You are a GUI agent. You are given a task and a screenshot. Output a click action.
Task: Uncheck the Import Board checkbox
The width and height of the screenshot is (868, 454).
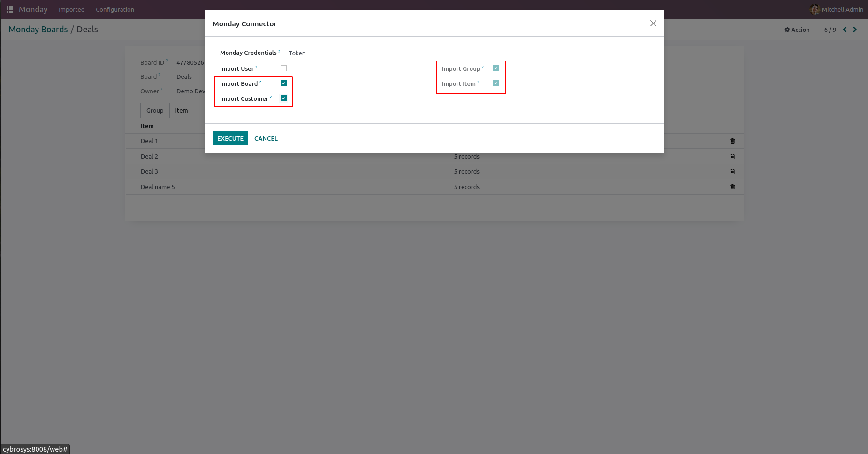283,83
